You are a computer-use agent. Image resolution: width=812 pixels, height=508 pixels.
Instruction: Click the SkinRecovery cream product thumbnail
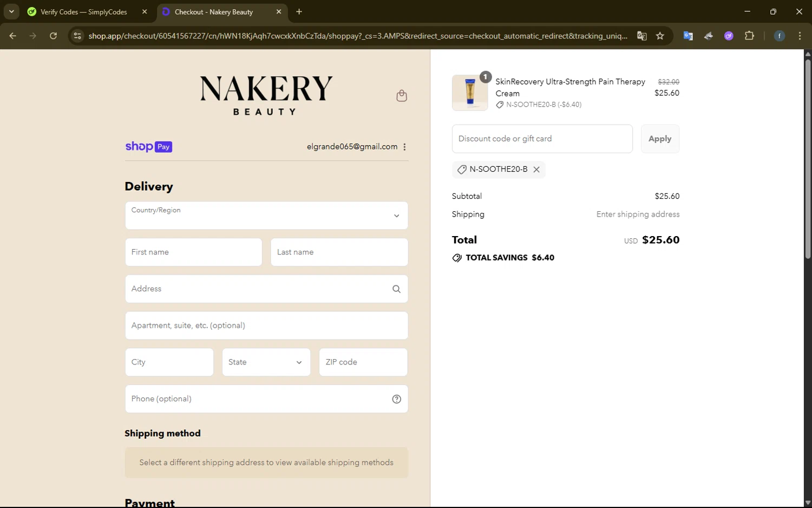(470, 93)
